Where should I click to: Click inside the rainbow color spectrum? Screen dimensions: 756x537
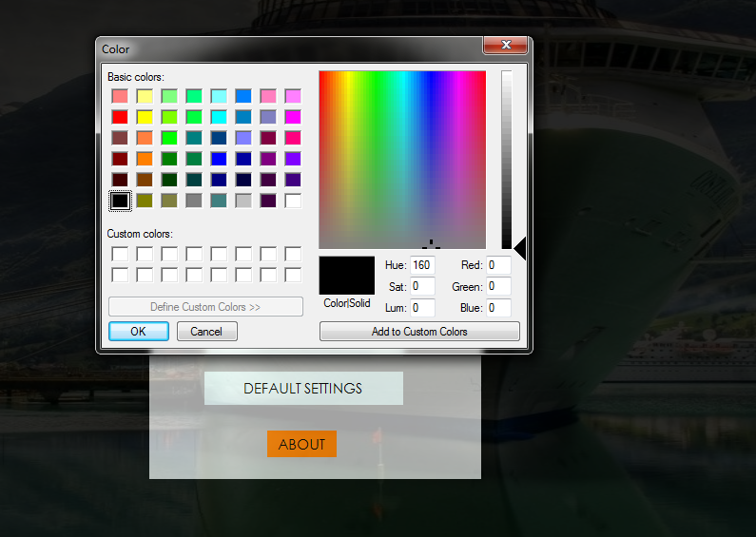(x=401, y=159)
